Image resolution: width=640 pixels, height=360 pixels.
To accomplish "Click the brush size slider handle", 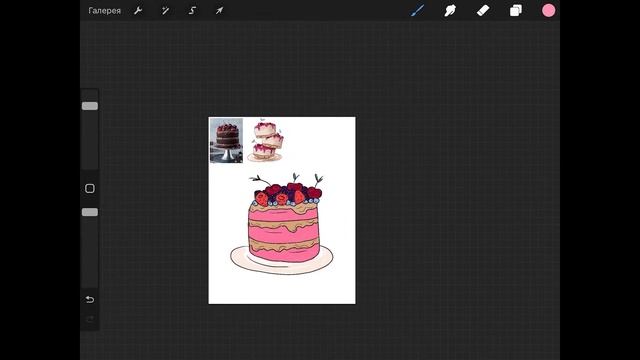I will [90, 106].
